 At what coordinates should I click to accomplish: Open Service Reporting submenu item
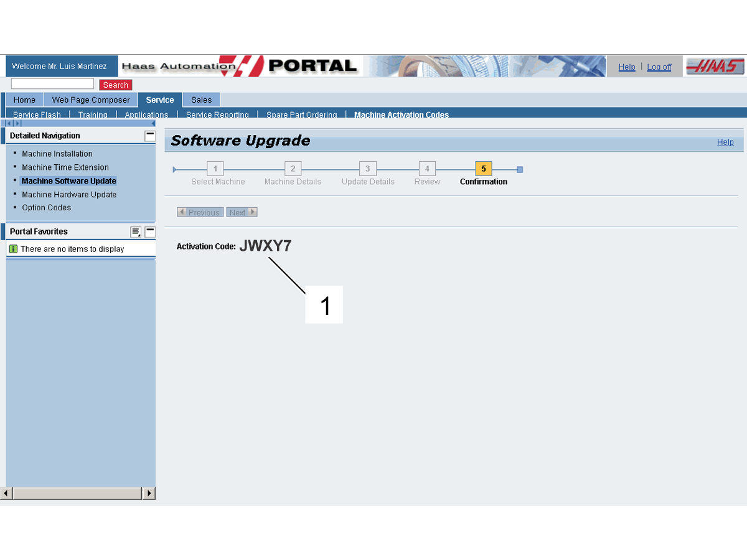(x=217, y=114)
